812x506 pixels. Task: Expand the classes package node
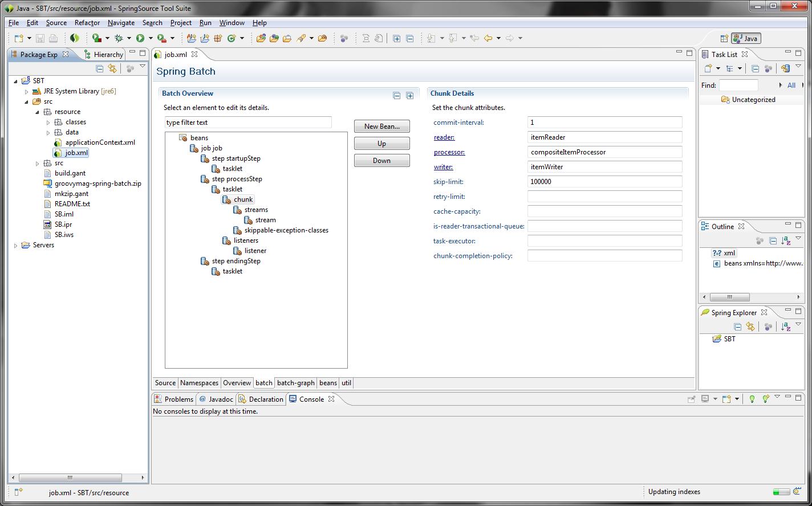pyautogui.click(x=48, y=122)
